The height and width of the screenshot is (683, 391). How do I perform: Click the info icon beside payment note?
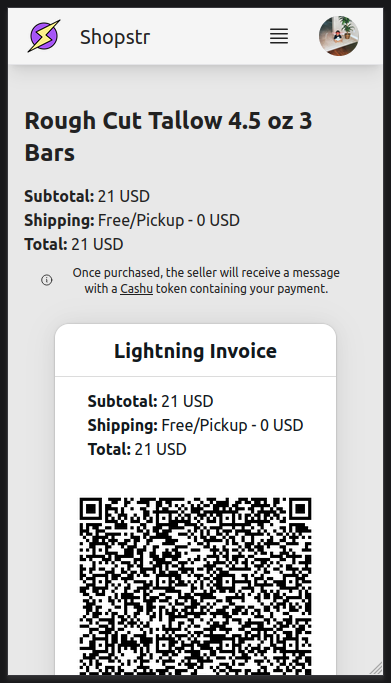pos(47,280)
